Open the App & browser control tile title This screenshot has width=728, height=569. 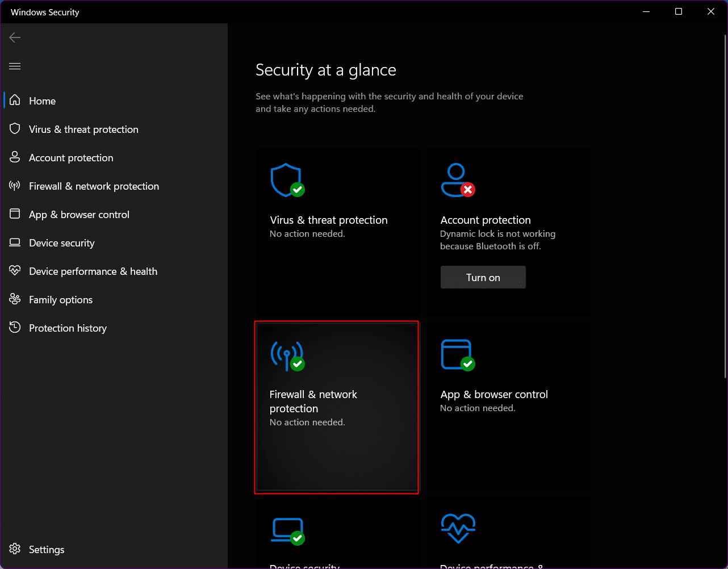pos(494,394)
